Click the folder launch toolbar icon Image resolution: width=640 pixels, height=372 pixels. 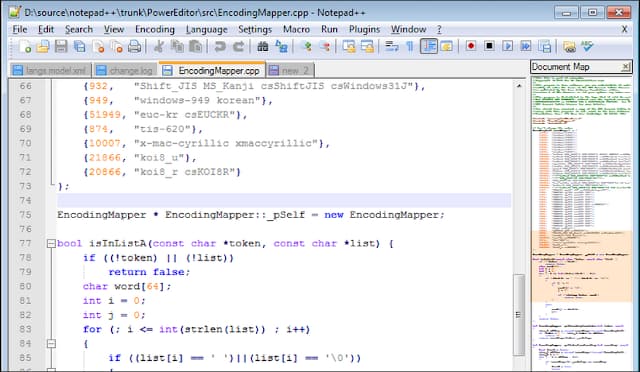click(x=569, y=47)
